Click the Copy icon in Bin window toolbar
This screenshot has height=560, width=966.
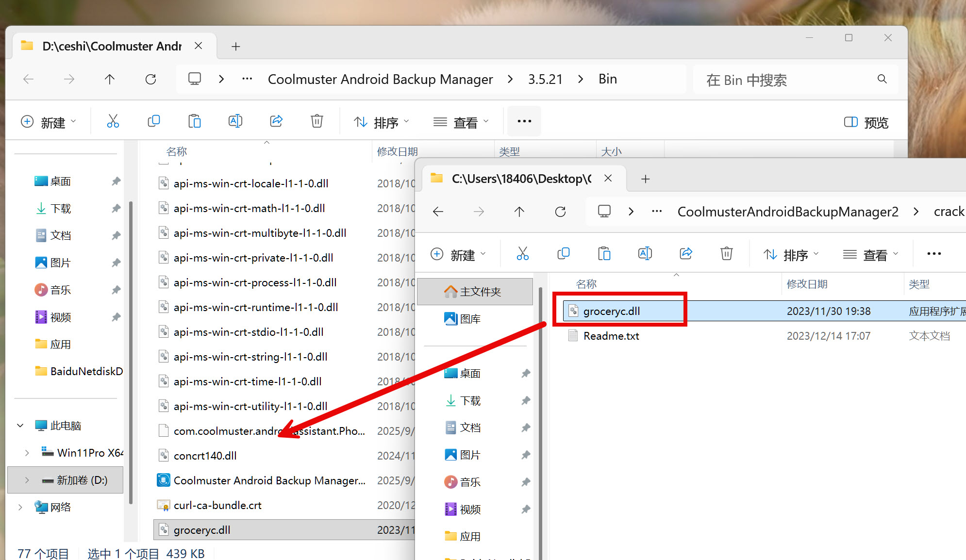[153, 121]
